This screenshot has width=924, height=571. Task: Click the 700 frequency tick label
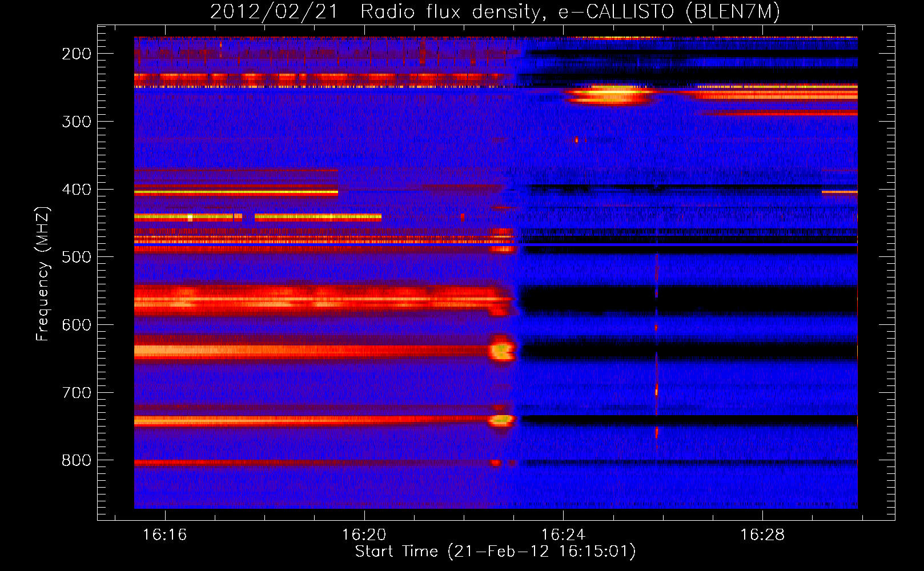click(77, 393)
